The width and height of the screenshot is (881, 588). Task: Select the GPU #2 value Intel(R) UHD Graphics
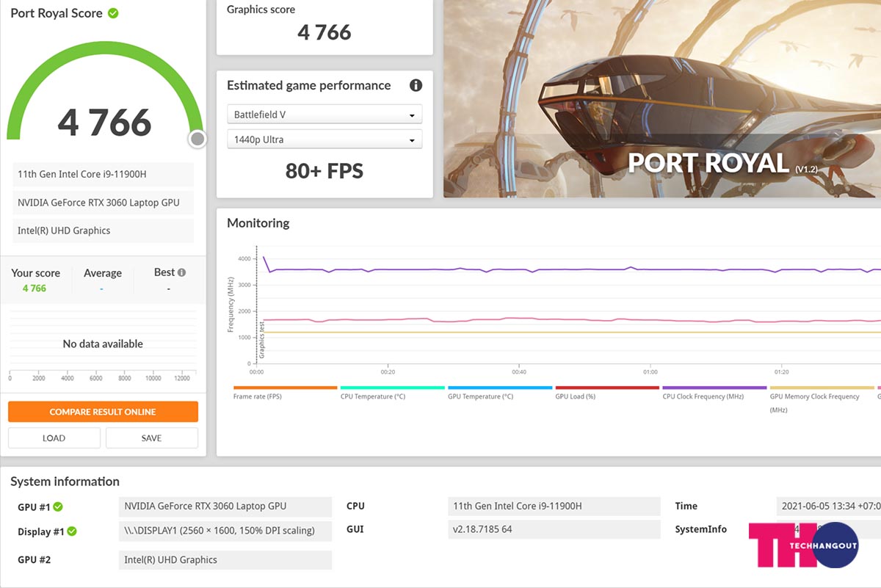pos(225,559)
